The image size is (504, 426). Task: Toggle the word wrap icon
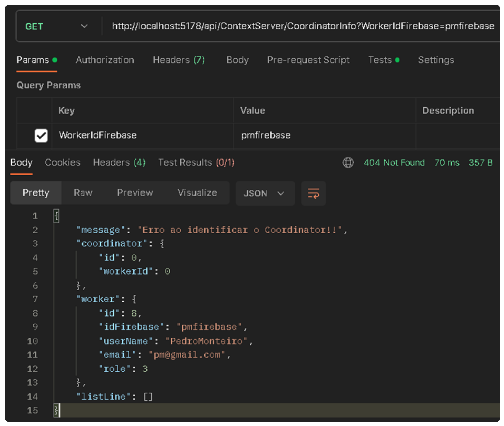[313, 193]
